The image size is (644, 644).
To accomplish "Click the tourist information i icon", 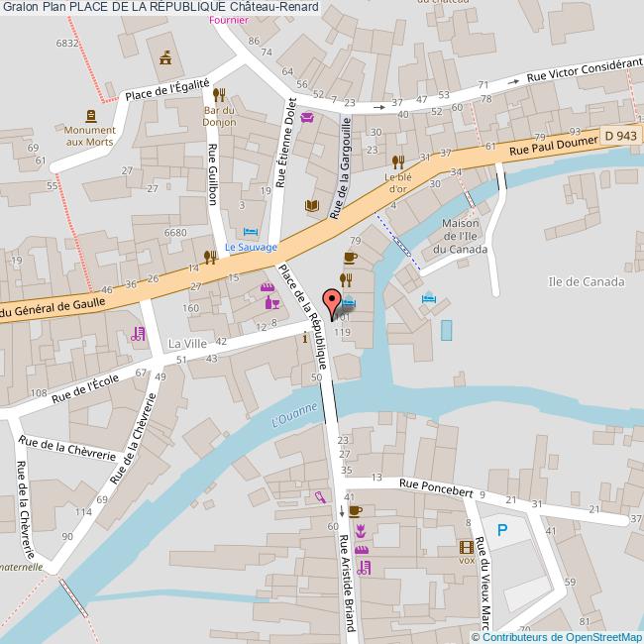I will point(305,339).
